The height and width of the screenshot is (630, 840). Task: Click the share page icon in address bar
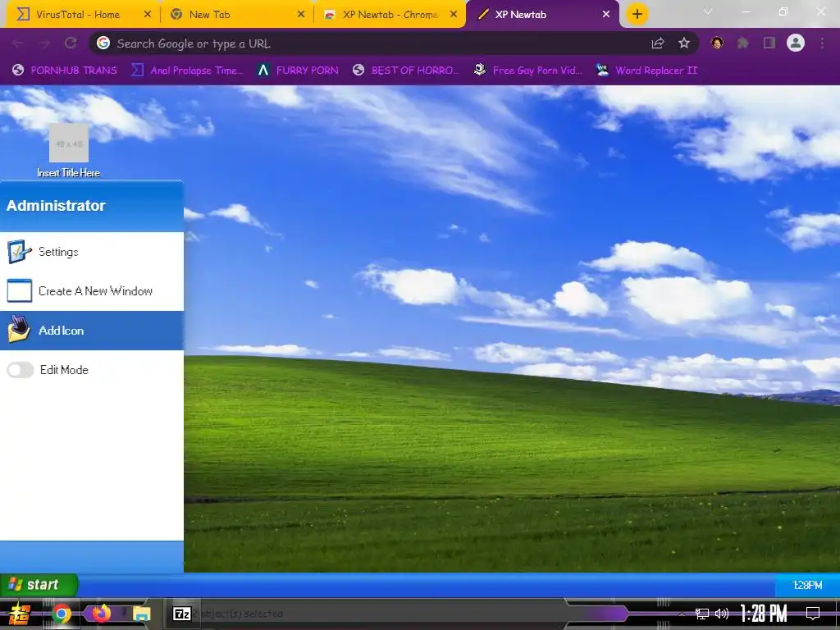658,43
